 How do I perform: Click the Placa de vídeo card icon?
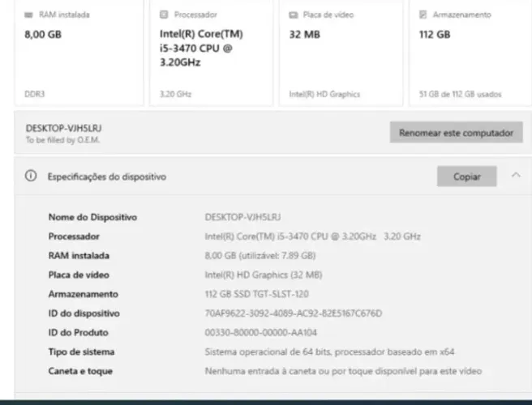coord(294,15)
